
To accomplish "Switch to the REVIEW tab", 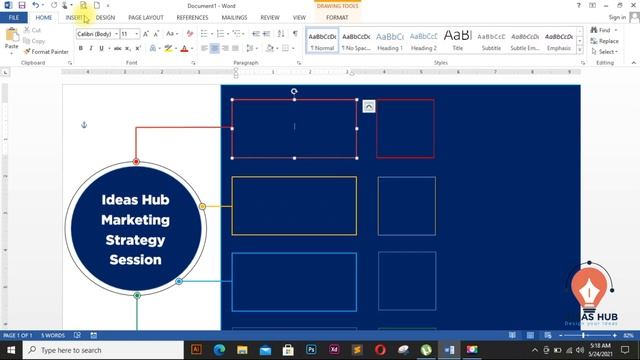I will 270,18.
